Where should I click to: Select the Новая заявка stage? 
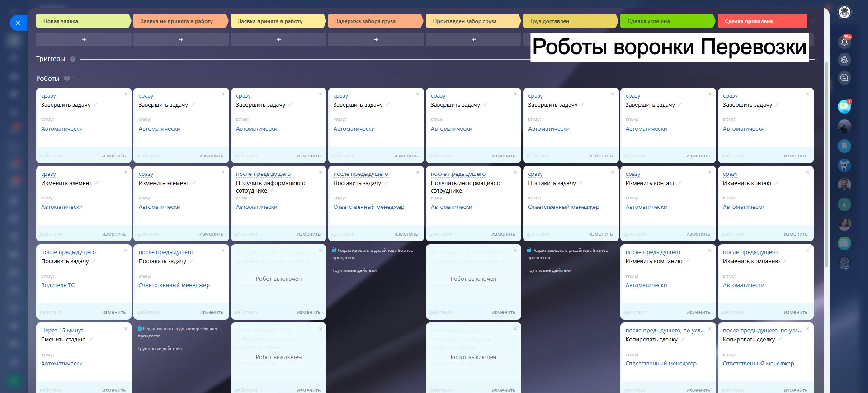(x=84, y=21)
